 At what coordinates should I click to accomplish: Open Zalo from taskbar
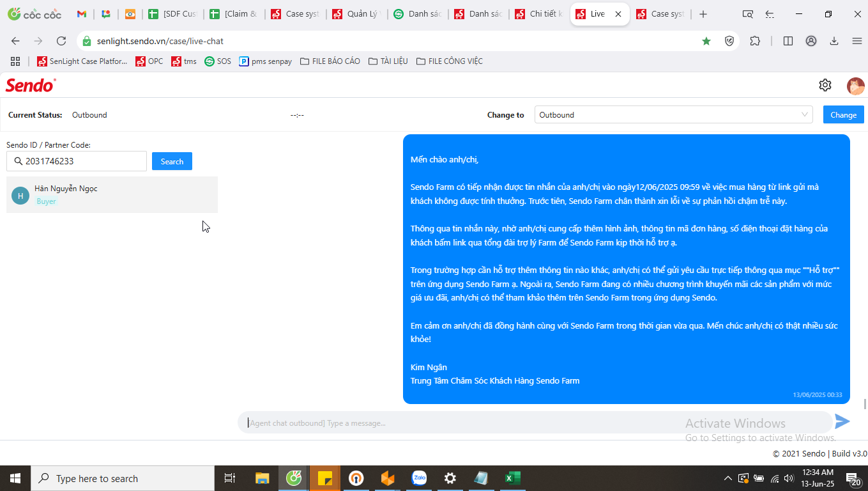419,478
